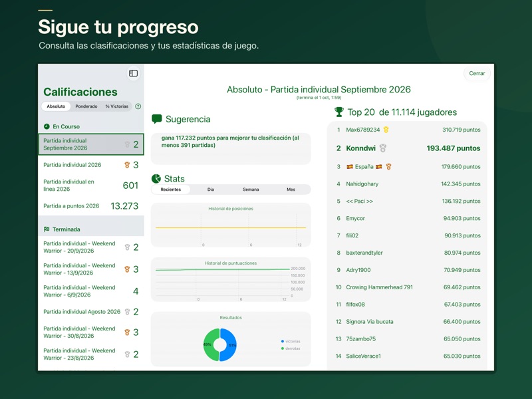Screen dimensions: 532x399
Task: Click the Historial de posiciones chart
Action: (231, 225)
